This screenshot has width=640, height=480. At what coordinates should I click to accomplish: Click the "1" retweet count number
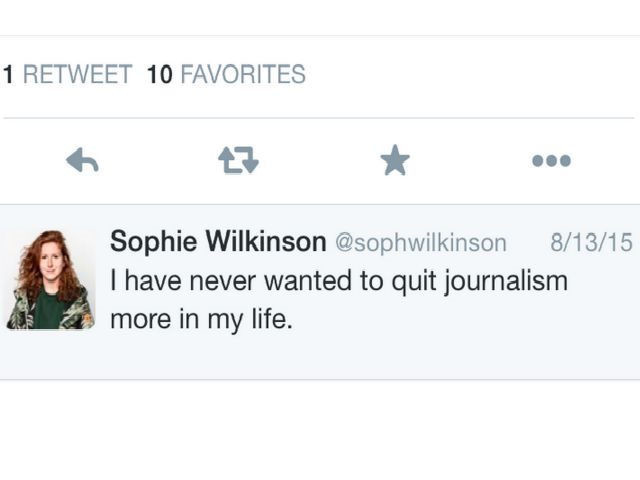[8, 75]
